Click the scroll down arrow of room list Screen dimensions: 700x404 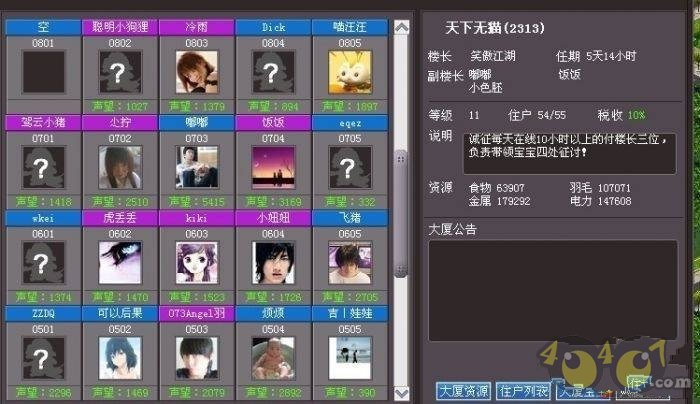401,393
